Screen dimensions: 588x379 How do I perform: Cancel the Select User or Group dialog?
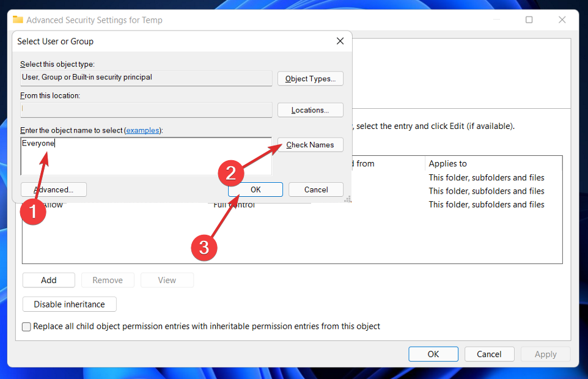316,189
